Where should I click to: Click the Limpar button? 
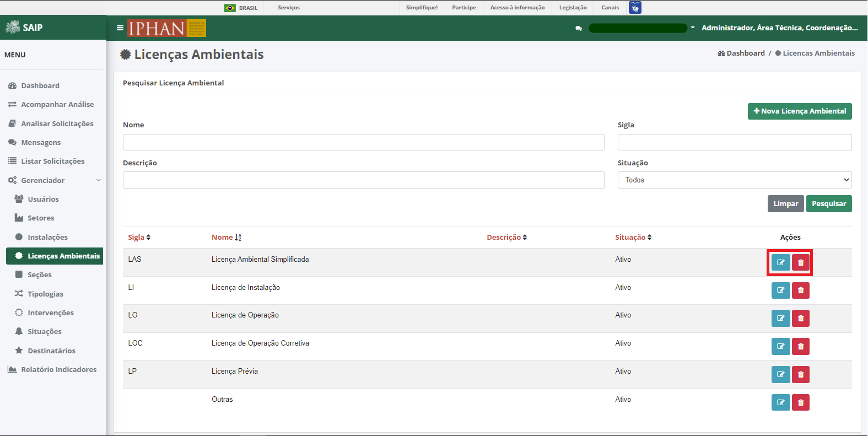786,203
